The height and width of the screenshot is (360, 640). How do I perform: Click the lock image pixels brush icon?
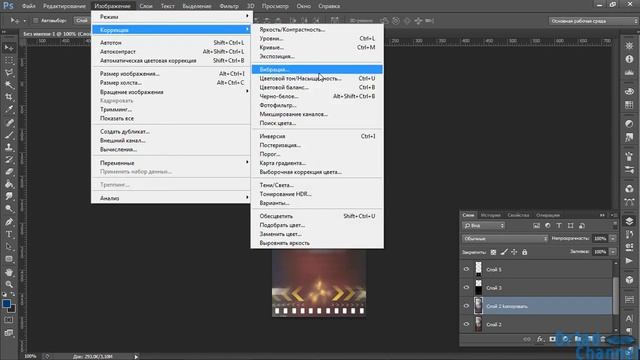504,252
